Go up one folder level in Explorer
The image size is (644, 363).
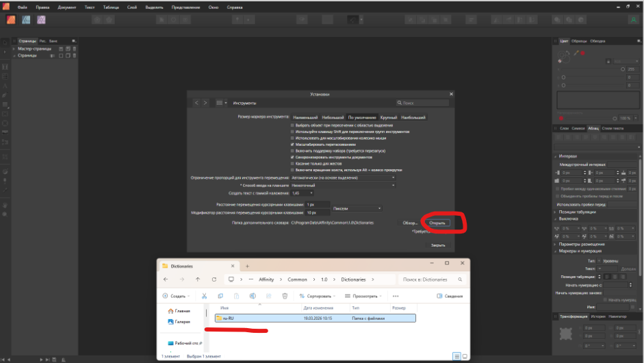pyautogui.click(x=198, y=279)
